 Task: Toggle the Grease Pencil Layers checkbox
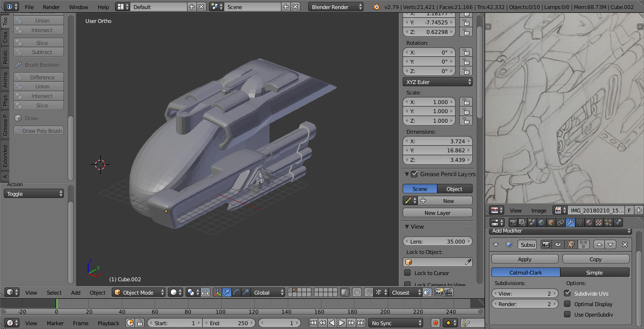pos(414,174)
